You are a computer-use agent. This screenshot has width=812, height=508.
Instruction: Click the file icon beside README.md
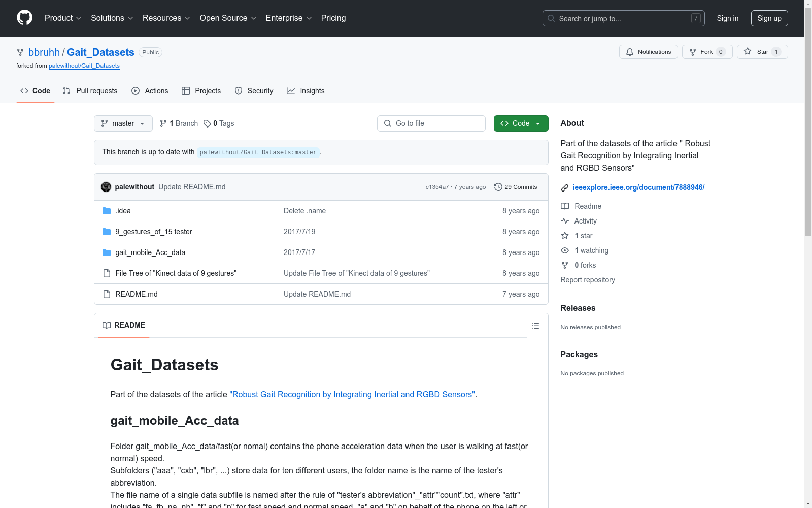(x=107, y=294)
